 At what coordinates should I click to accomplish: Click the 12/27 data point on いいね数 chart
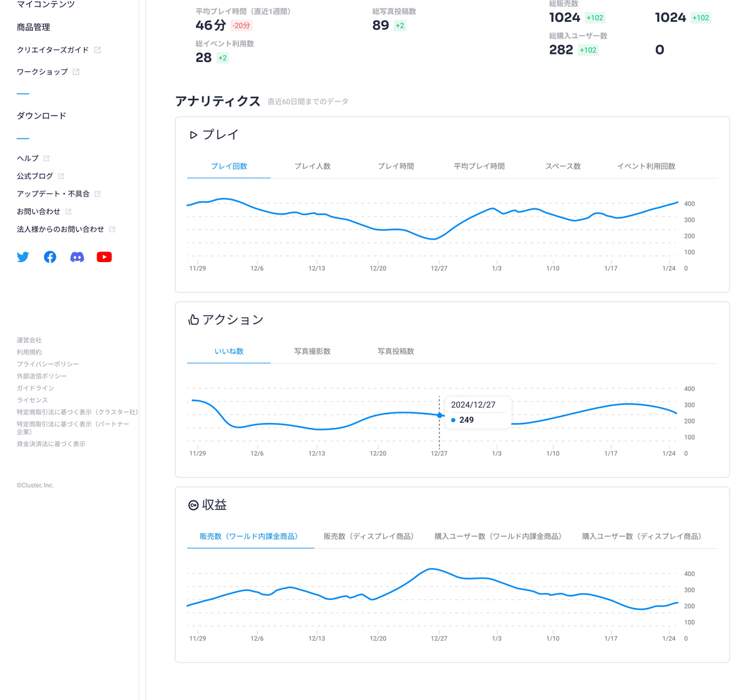(x=439, y=415)
